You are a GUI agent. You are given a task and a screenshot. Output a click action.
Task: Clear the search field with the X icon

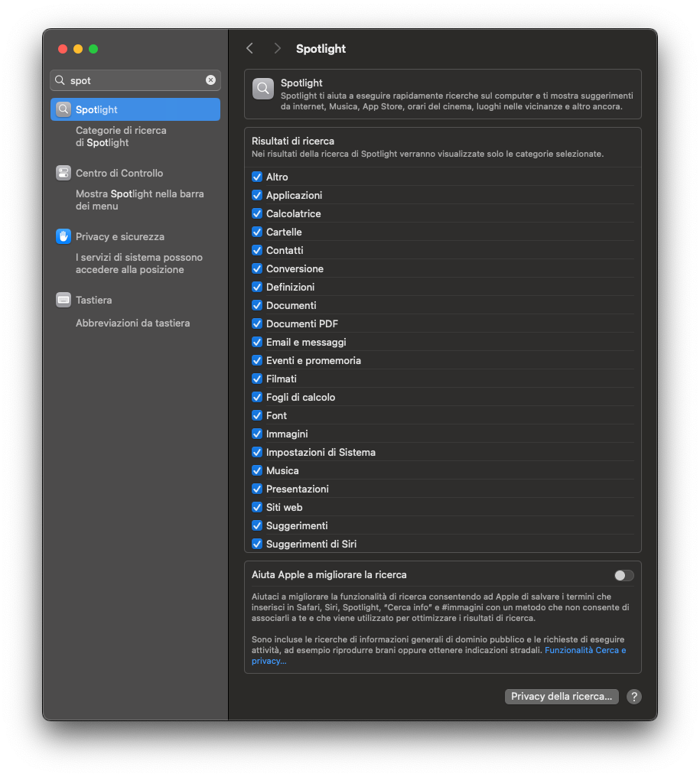coord(210,80)
